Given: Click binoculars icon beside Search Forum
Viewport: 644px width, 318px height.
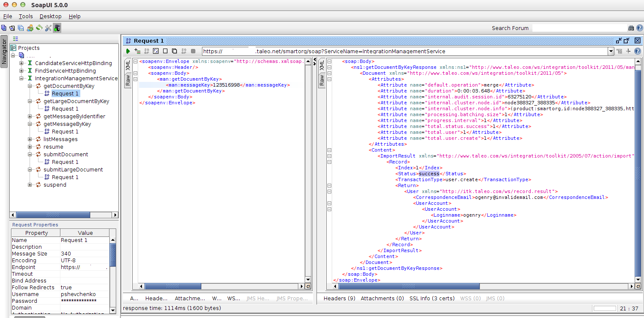Looking at the screenshot, I should tap(631, 28).
